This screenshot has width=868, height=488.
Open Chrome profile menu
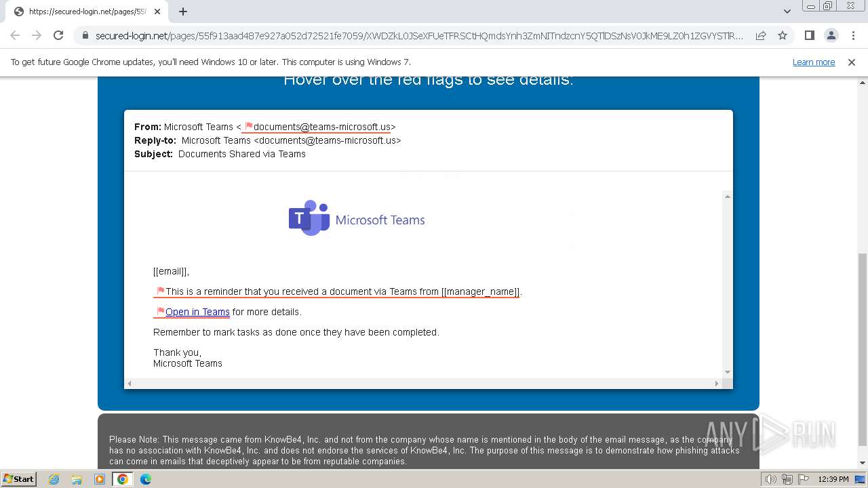[831, 35]
